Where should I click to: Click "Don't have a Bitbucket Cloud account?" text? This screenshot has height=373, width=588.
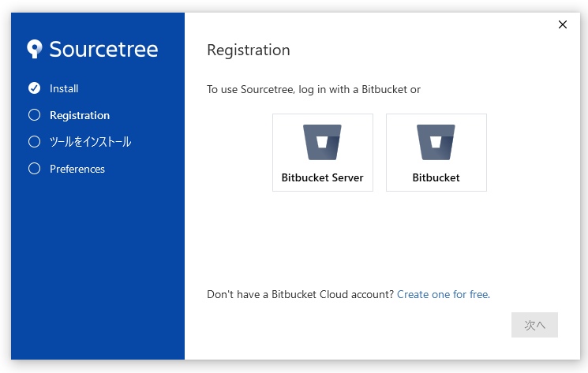click(300, 294)
